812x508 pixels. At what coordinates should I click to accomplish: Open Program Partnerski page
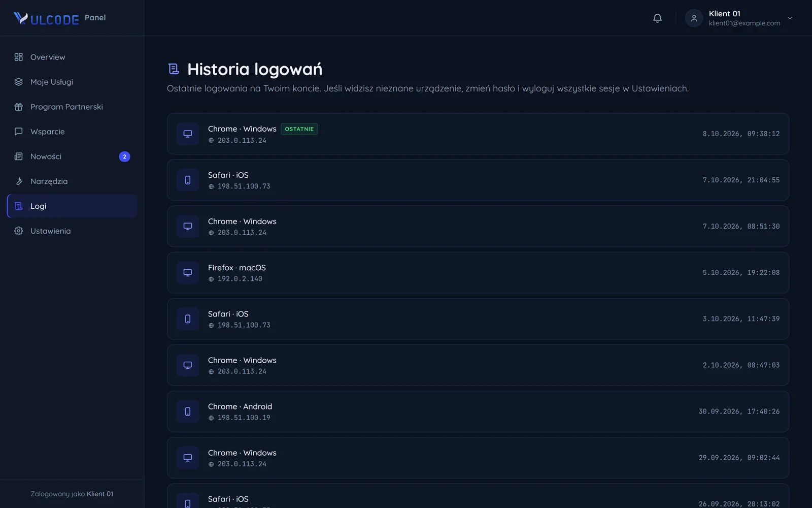(x=72, y=107)
